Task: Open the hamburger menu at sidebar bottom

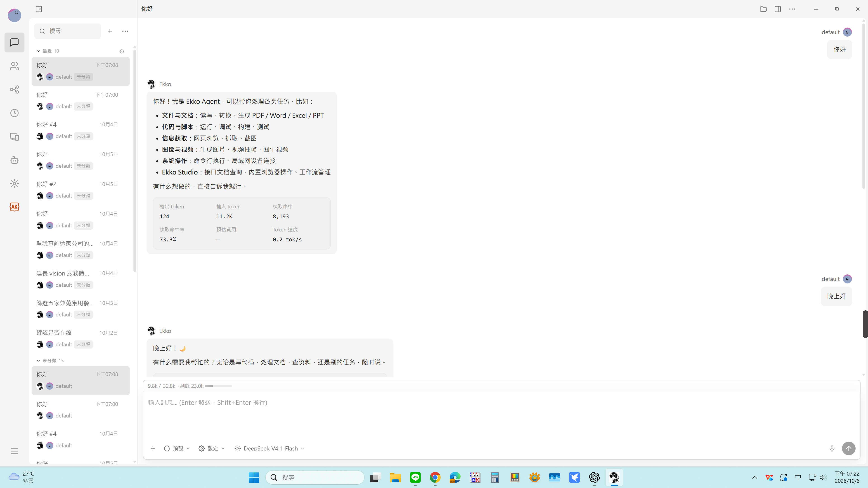Action: [x=14, y=451]
